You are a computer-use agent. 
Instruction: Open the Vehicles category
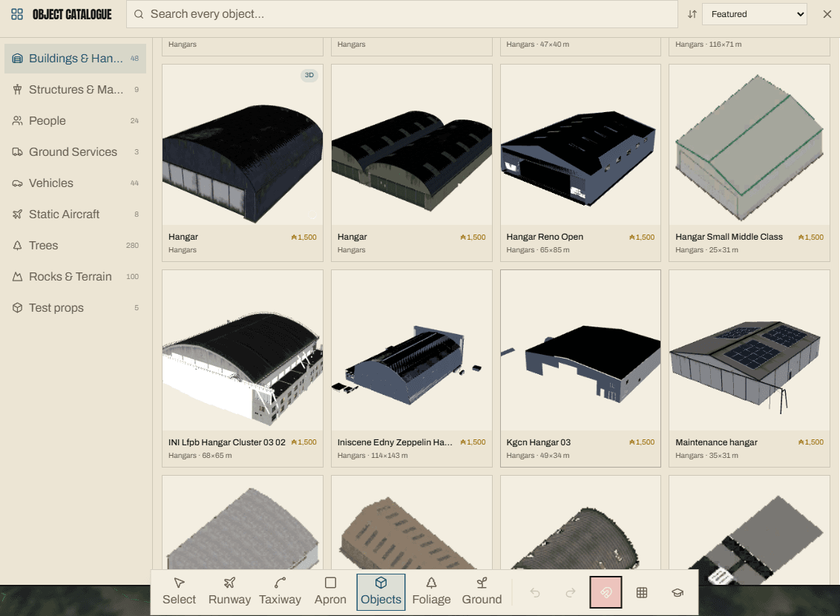(x=75, y=183)
